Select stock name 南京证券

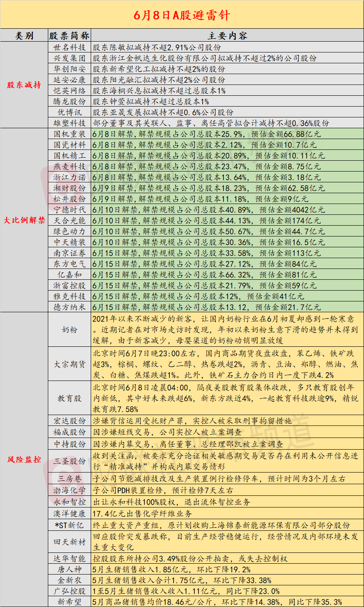(69, 253)
